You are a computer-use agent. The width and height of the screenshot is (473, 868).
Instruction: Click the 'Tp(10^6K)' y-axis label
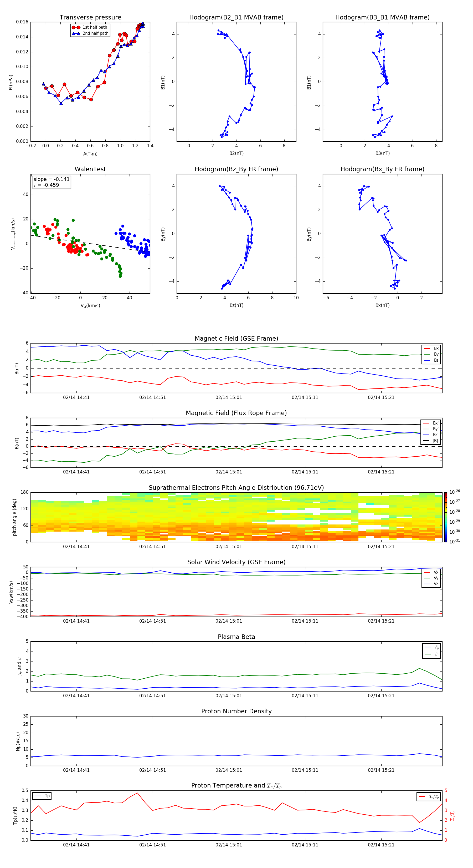pos(15,815)
